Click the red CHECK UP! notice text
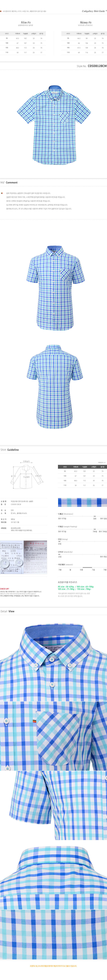107x980 pixels. (5, 589)
